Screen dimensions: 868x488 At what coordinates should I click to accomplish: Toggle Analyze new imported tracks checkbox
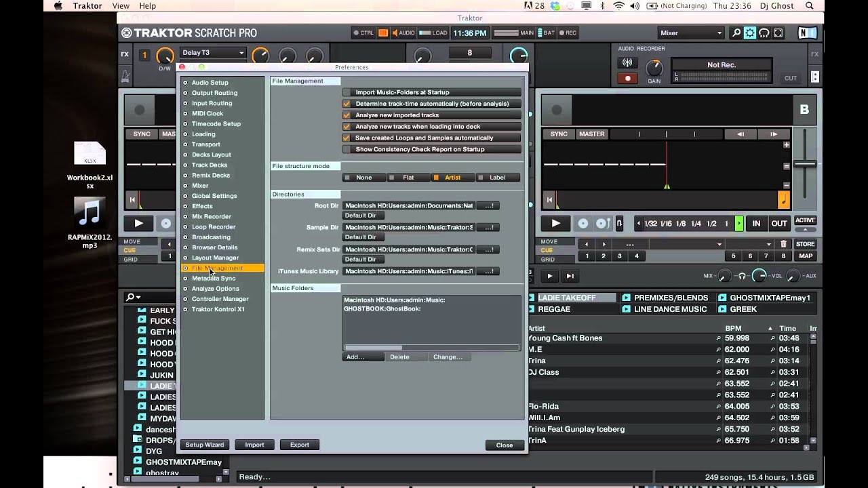(x=347, y=115)
